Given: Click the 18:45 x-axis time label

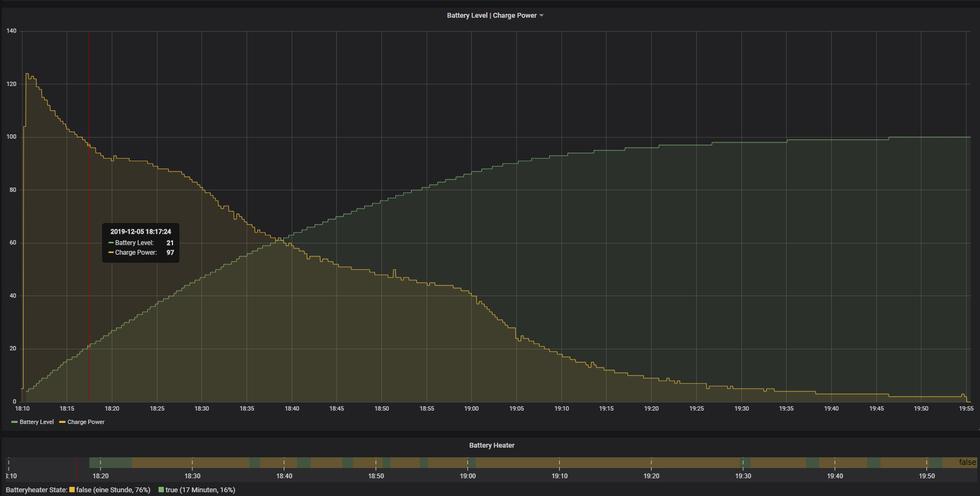Looking at the screenshot, I should tap(337, 409).
